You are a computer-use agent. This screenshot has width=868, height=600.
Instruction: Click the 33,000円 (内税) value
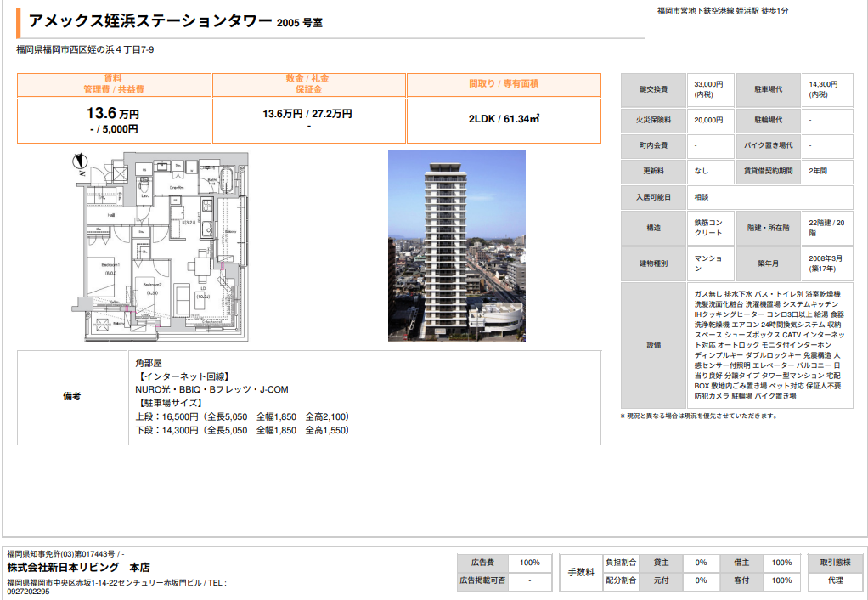tap(708, 90)
